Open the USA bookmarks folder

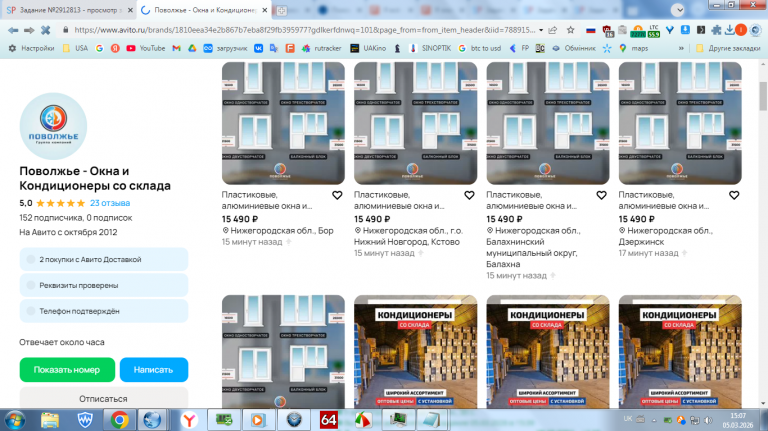click(75, 48)
